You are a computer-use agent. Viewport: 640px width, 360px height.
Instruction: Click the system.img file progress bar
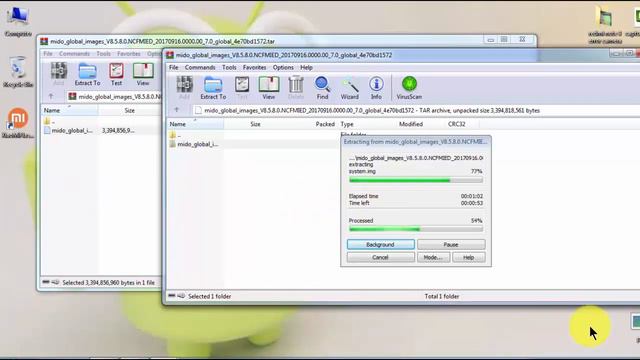tap(416, 180)
